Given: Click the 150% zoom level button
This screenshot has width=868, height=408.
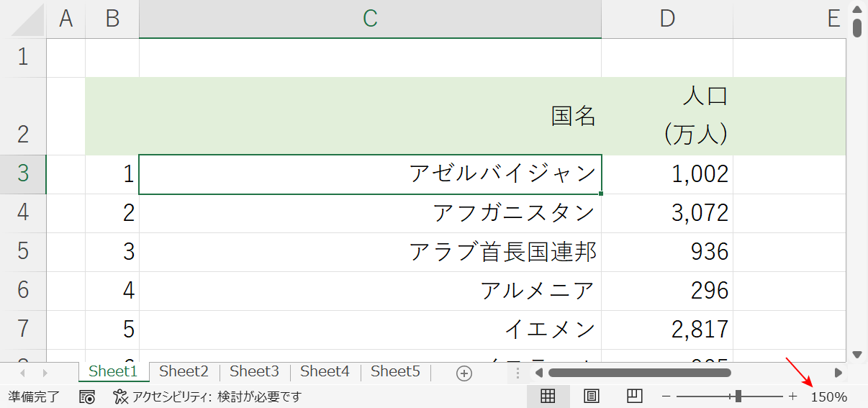Looking at the screenshot, I should 829,396.
